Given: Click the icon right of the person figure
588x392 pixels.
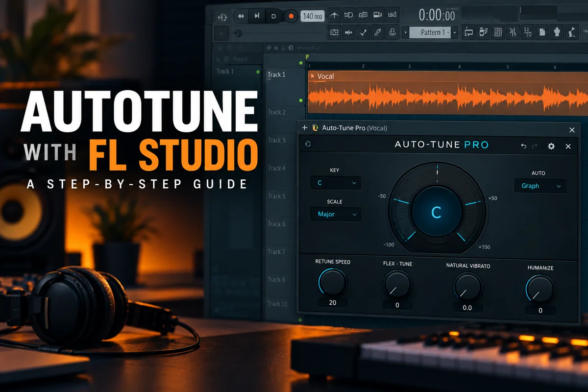Looking at the screenshot, I should tap(571, 32).
